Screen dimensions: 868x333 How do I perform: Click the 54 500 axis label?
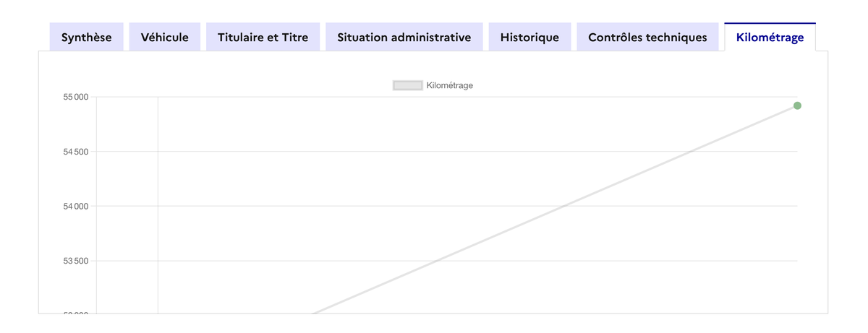(x=75, y=152)
